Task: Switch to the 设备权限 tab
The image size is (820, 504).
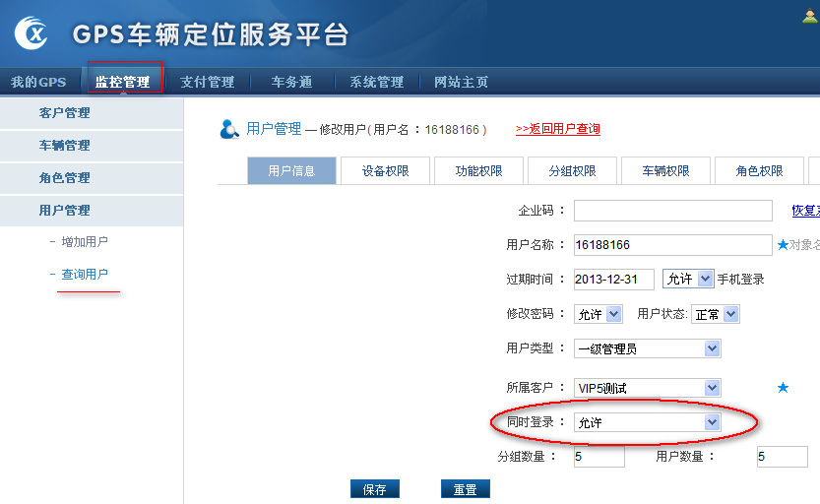Action: pyautogui.click(x=385, y=170)
